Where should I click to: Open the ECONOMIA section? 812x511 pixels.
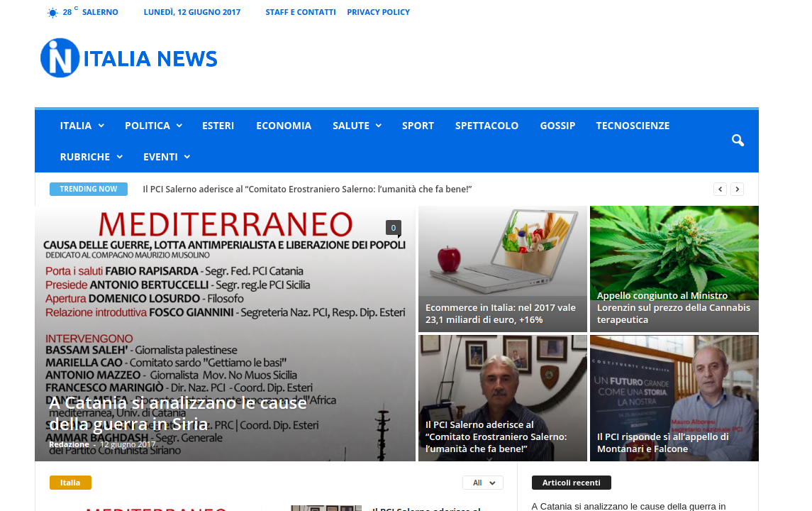pyautogui.click(x=284, y=126)
